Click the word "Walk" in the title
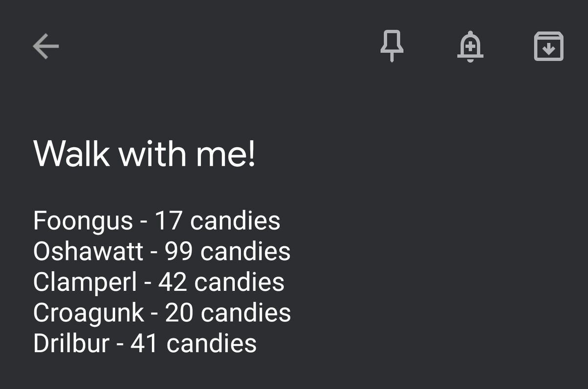Screen dimensions: 588x389 point(72,154)
